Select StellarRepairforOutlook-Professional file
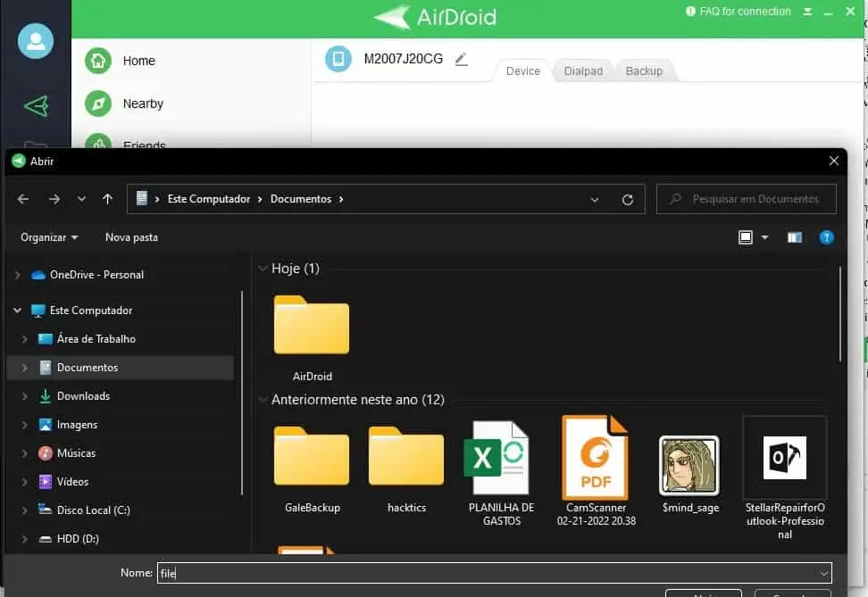The height and width of the screenshot is (597, 868). tap(785, 478)
